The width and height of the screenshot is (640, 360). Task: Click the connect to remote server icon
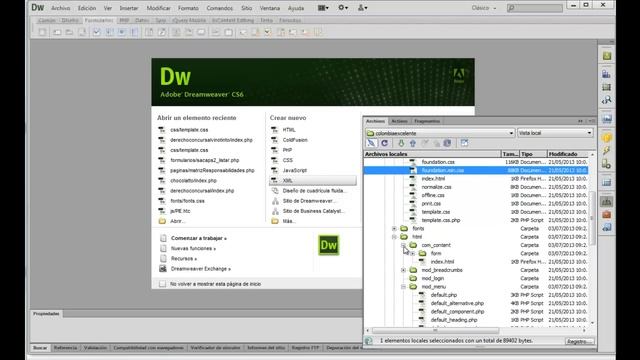tap(371, 143)
